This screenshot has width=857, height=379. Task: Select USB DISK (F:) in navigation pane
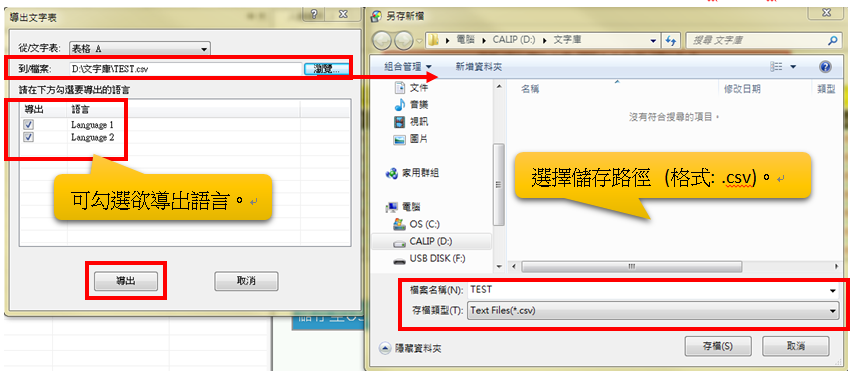pyautogui.click(x=430, y=258)
